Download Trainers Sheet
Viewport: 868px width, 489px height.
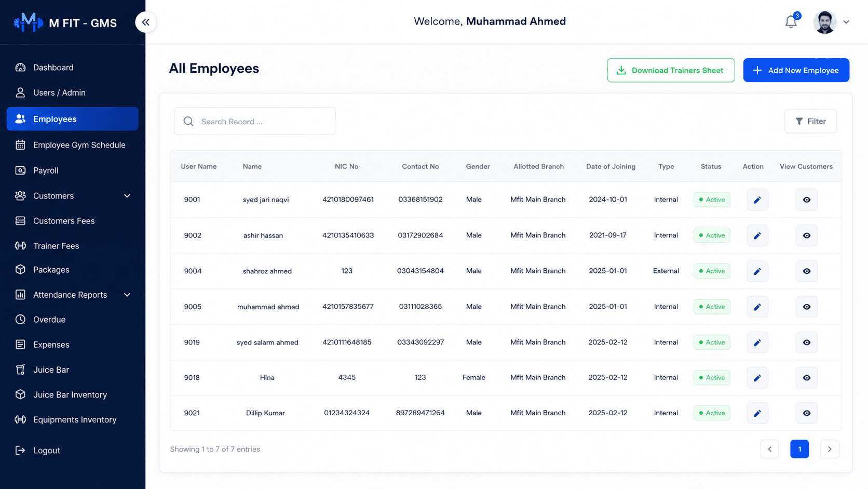(671, 70)
